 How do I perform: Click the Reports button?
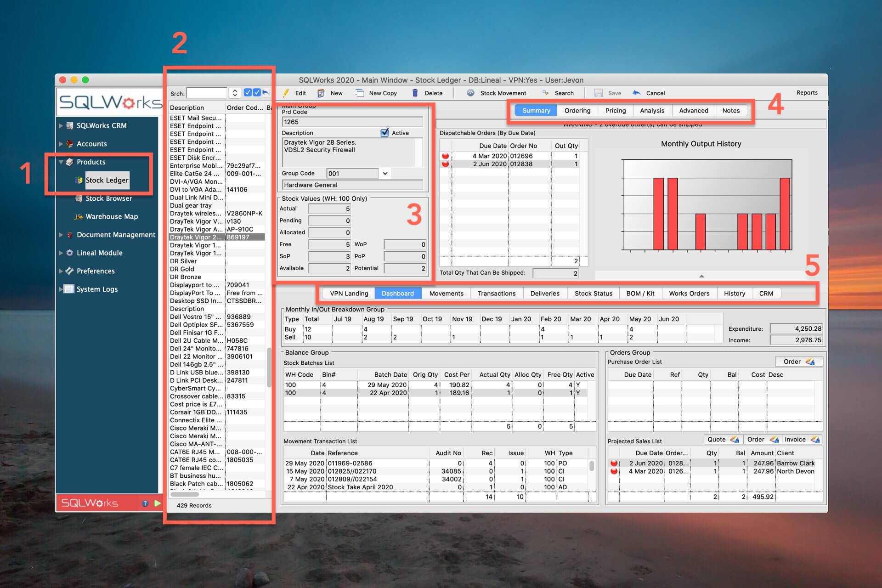click(x=807, y=92)
